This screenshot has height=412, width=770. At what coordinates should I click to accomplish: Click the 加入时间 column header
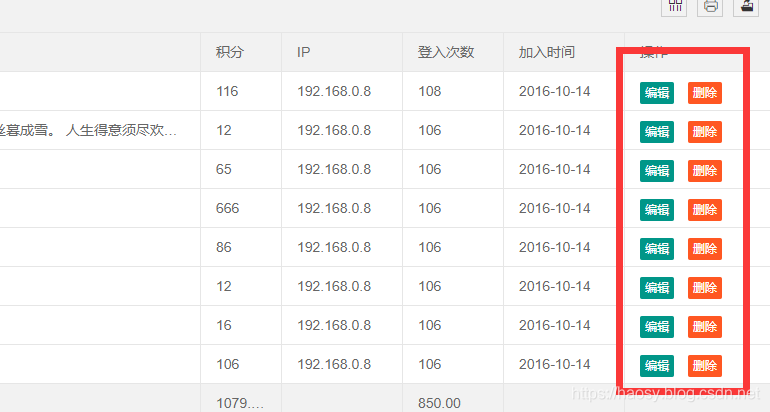(x=564, y=53)
